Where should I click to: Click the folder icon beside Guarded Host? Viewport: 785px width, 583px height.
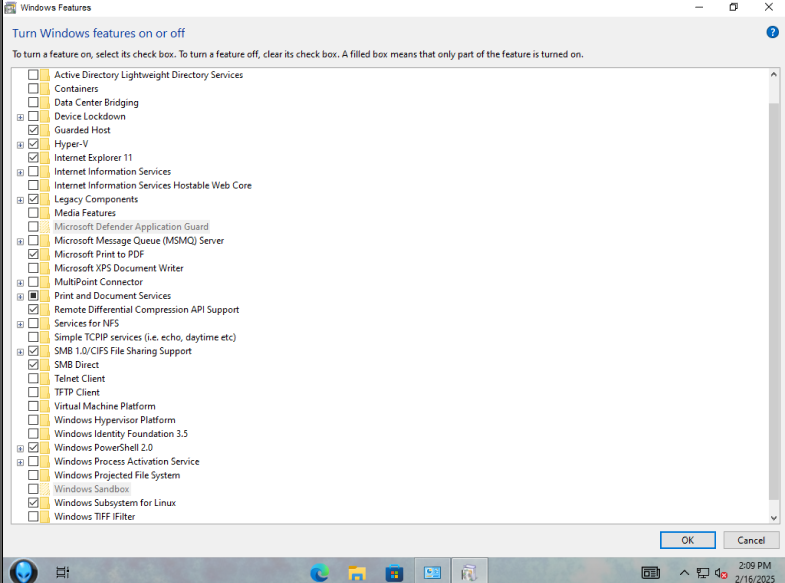[45, 130]
